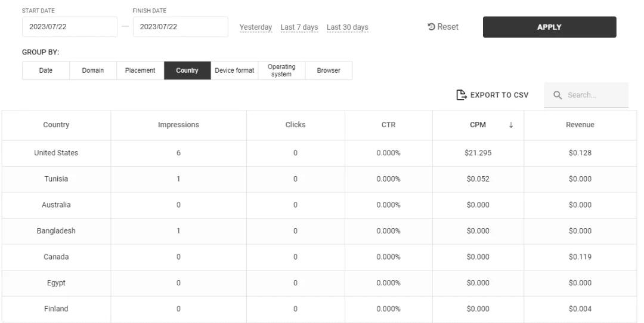Select the Last 30 days shortcut
Viewport: 644px width, 323px height.
[348, 27]
